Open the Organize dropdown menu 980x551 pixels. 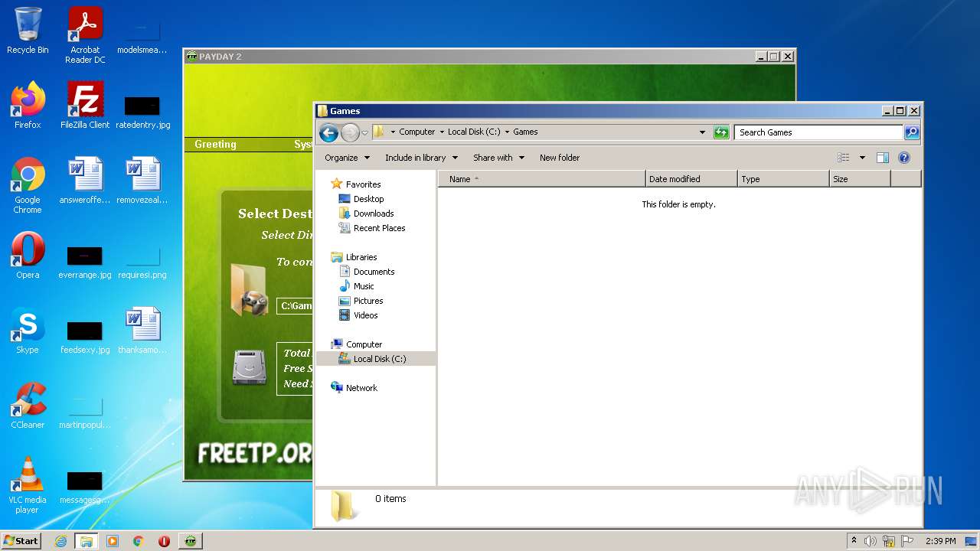pyautogui.click(x=347, y=158)
